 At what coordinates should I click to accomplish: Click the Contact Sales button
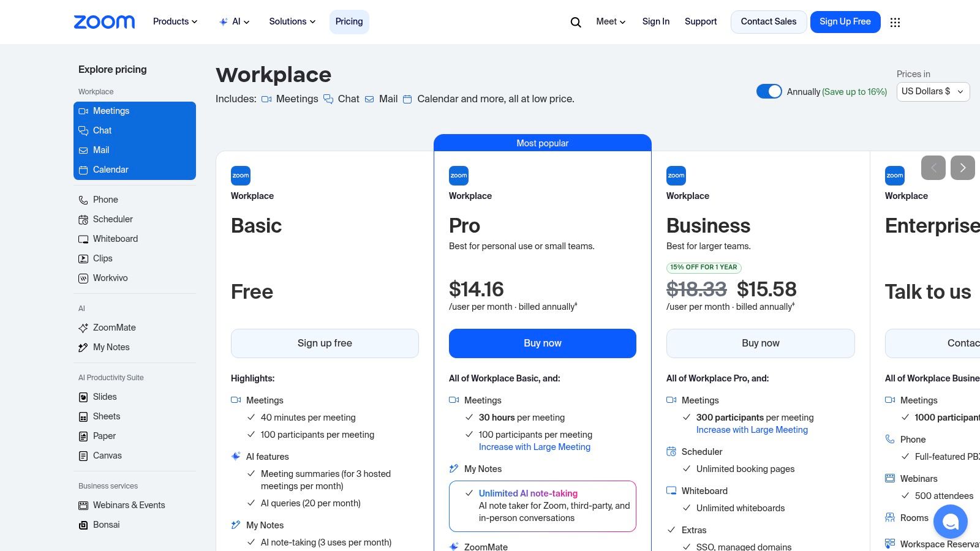[769, 22]
